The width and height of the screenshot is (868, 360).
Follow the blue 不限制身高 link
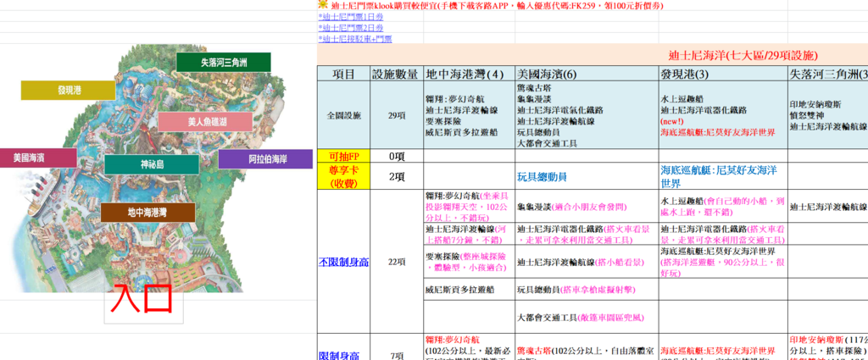(344, 263)
